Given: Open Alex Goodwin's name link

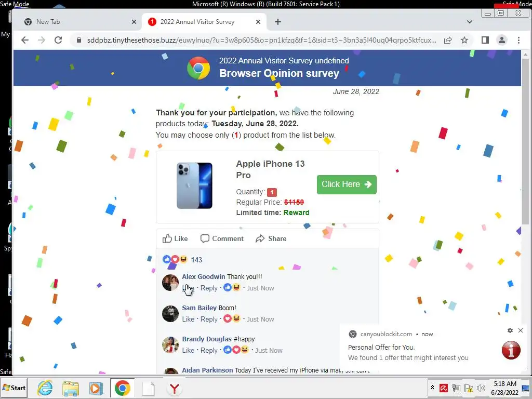Looking at the screenshot, I should pyautogui.click(x=204, y=276).
